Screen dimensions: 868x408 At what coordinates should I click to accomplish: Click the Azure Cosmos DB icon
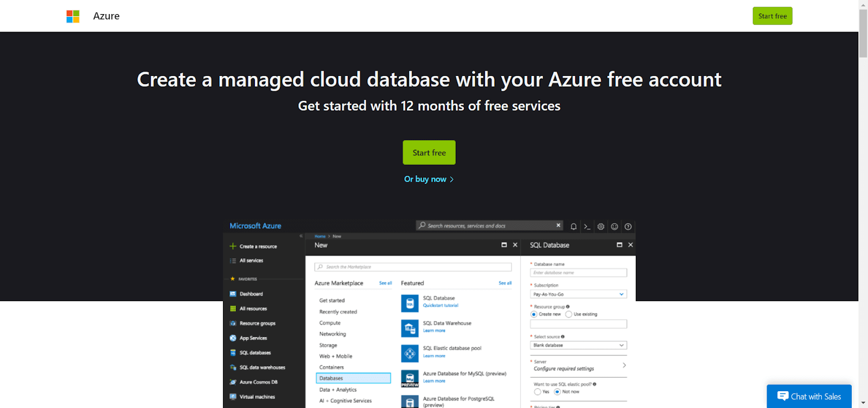[x=233, y=382]
